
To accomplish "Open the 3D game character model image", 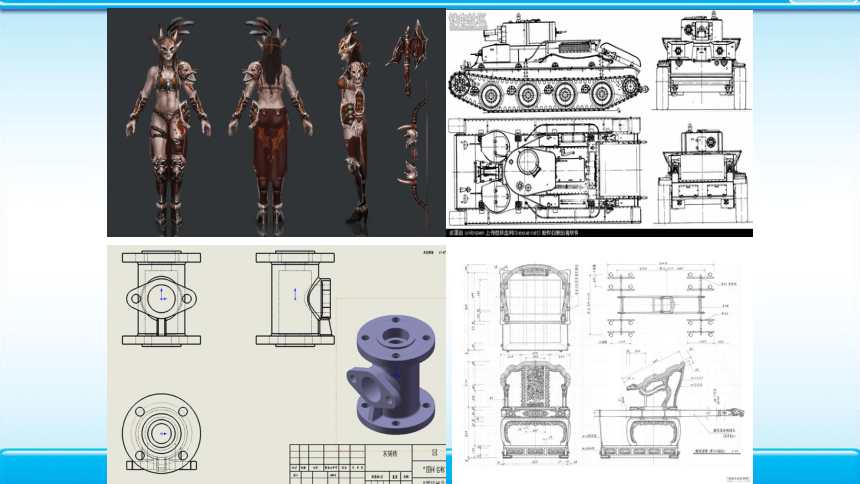I will (276, 122).
